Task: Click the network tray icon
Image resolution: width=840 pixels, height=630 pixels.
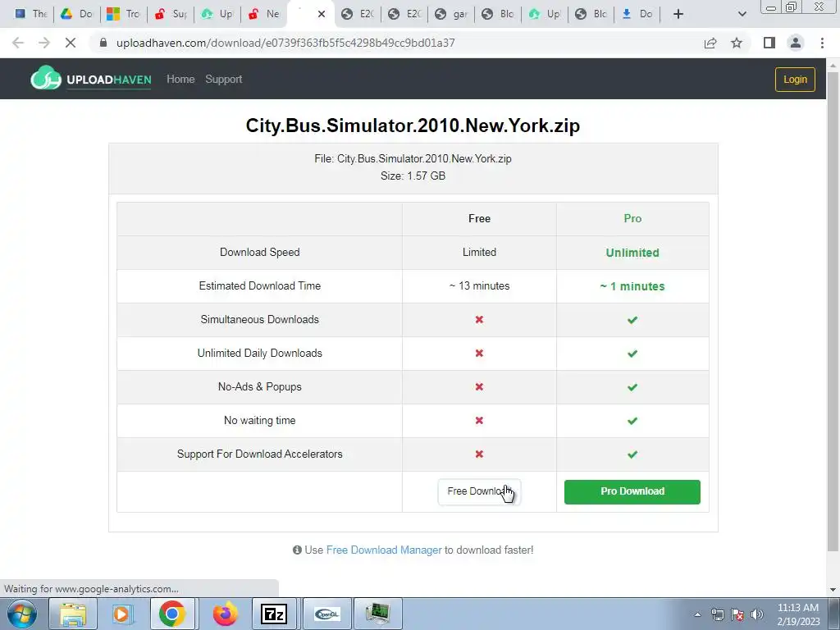Action: tap(717, 615)
